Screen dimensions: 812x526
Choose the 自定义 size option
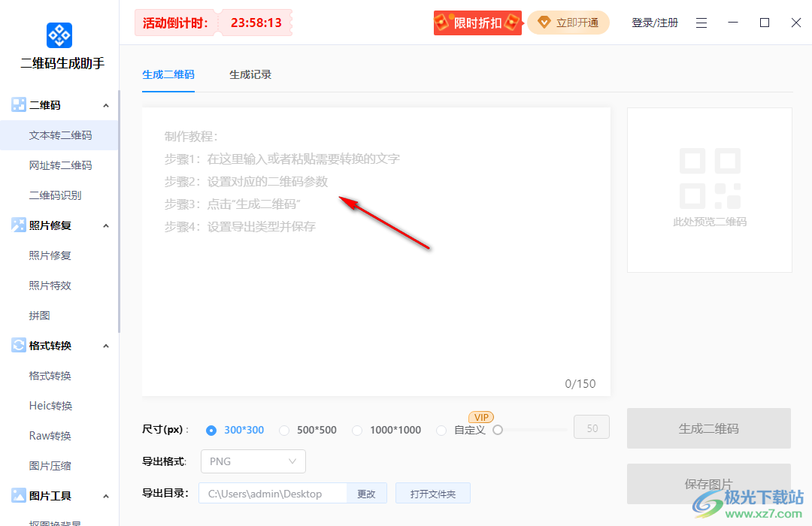(x=441, y=430)
